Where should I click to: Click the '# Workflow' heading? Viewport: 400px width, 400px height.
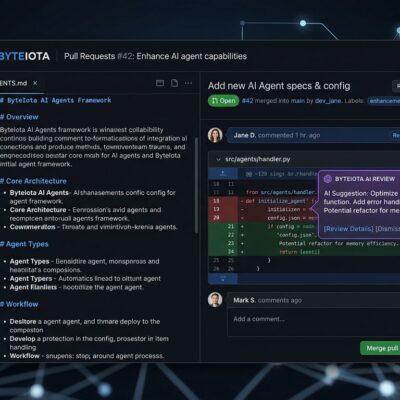click(19, 304)
